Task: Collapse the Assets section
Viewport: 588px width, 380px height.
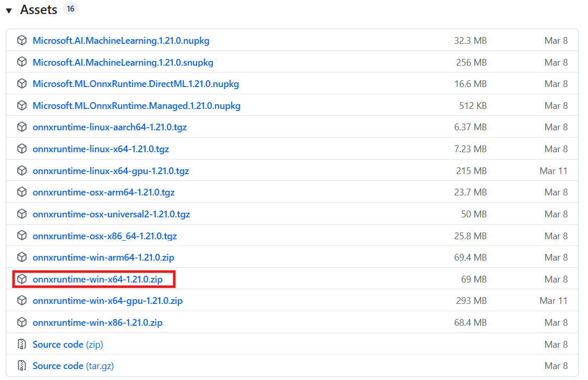Action: point(8,9)
